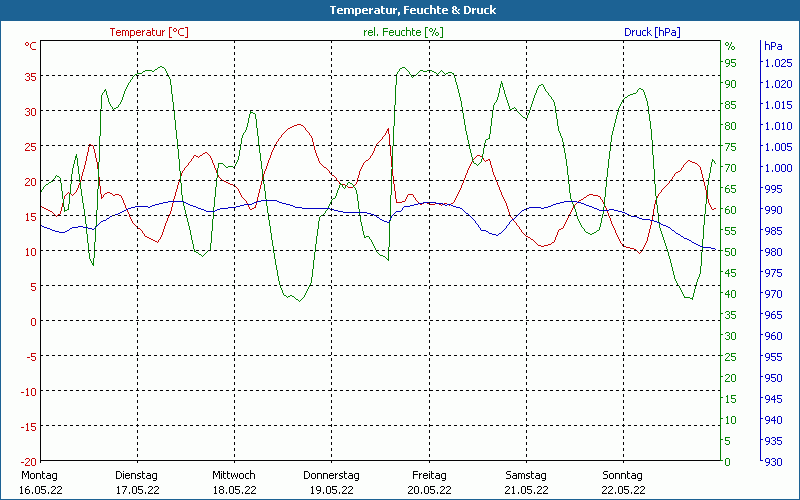This screenshot has height=500, width=800.
Task: Select the green 'rel. Feuchte [%]' legend label
Action: 403,32
